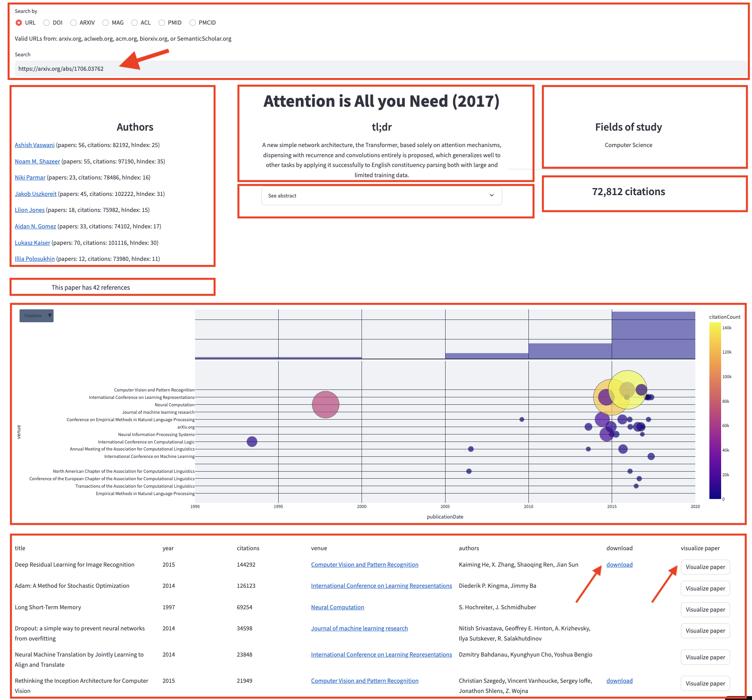Image resolution: width=752 pixels, height=700 pixels.
Task: Open Lukasz Kaiser author page
Action: coord(32,243)
